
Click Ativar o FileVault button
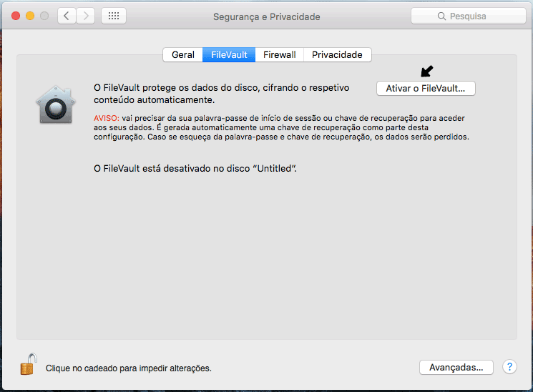(x=426, y=89)
